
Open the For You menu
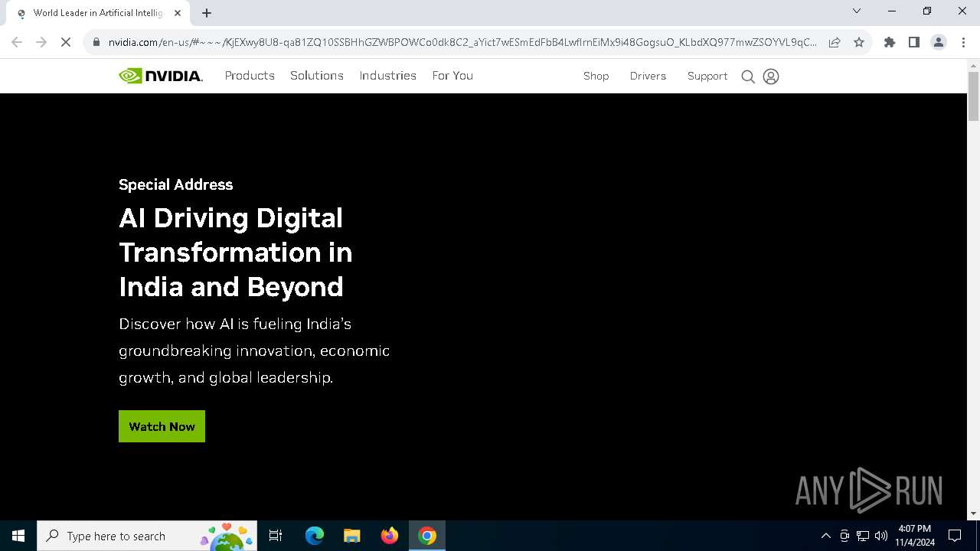pyautogui.click(x=452, y=76)
